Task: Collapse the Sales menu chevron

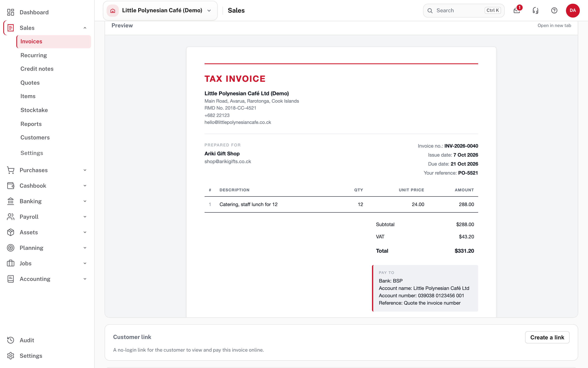Action: tap(85, 28)
